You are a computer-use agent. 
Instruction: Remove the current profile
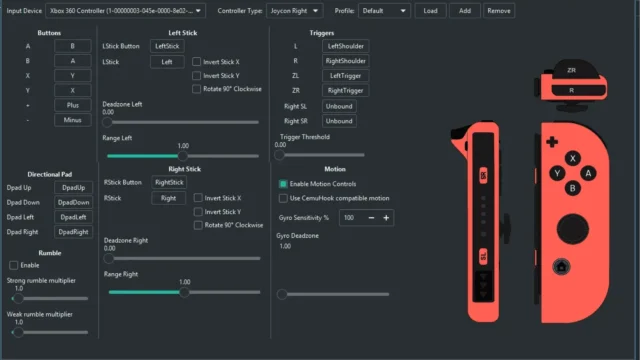[x=499, y=11]
